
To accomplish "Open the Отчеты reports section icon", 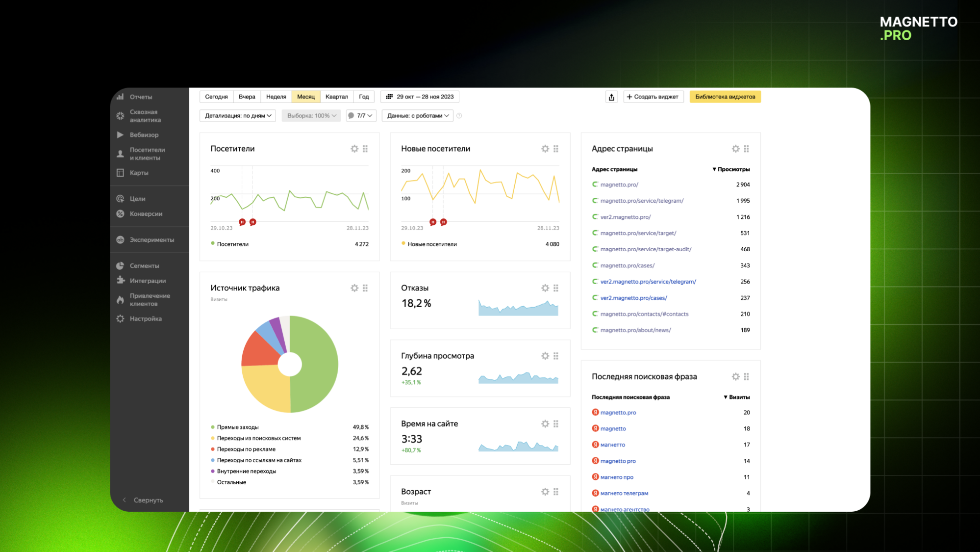I will 120,97.
